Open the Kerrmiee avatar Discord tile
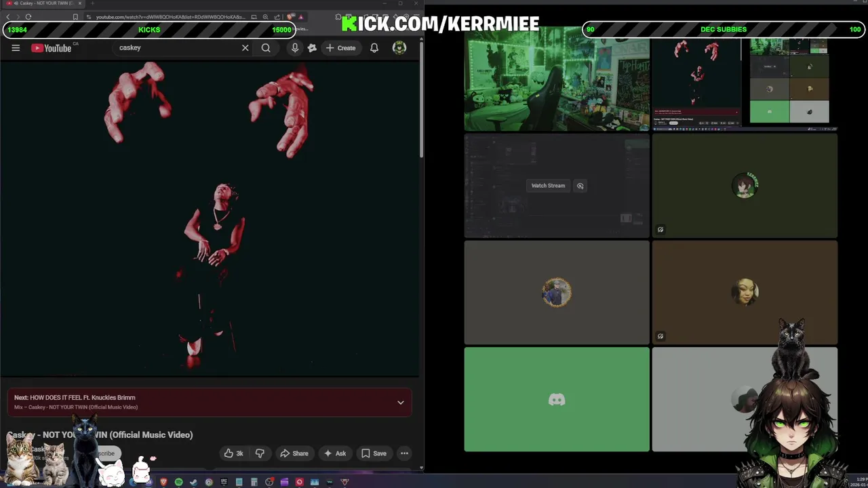This screenshot has width=868, height=488. 745,186
